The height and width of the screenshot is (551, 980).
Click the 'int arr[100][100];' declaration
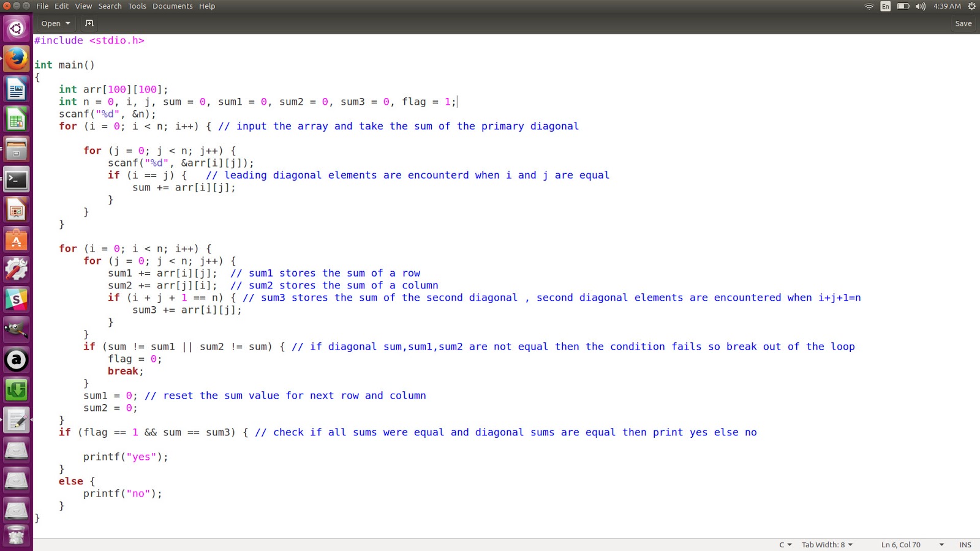click(113, 89)
